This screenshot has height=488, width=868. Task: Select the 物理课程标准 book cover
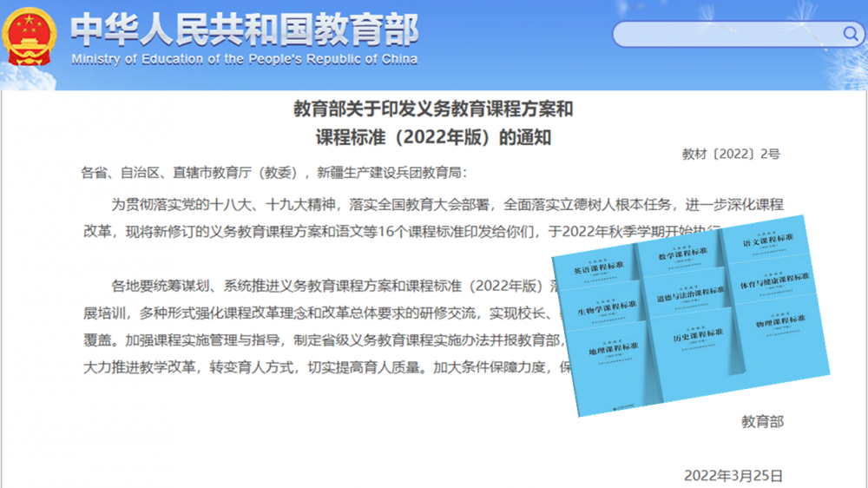(x=775, y=323)
